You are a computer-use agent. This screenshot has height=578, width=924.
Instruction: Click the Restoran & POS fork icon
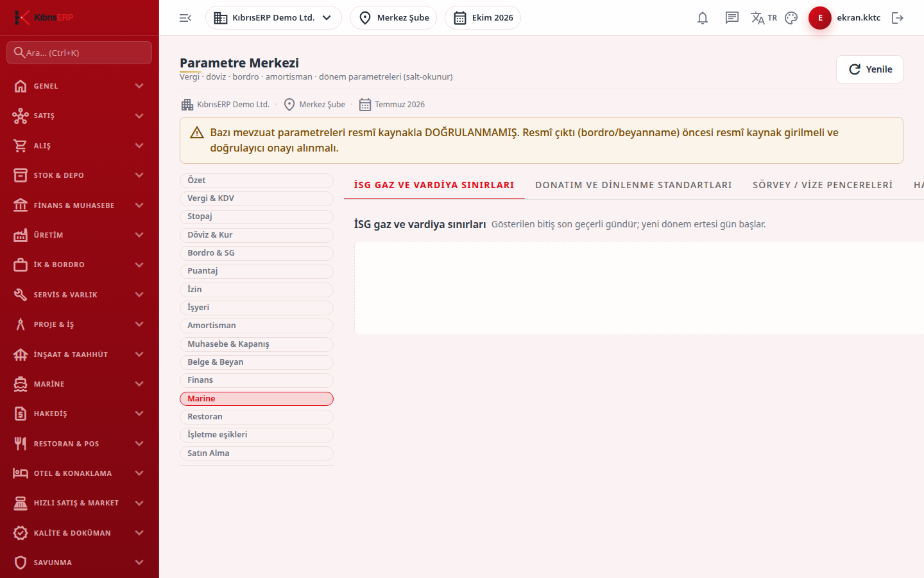point(21,444)
